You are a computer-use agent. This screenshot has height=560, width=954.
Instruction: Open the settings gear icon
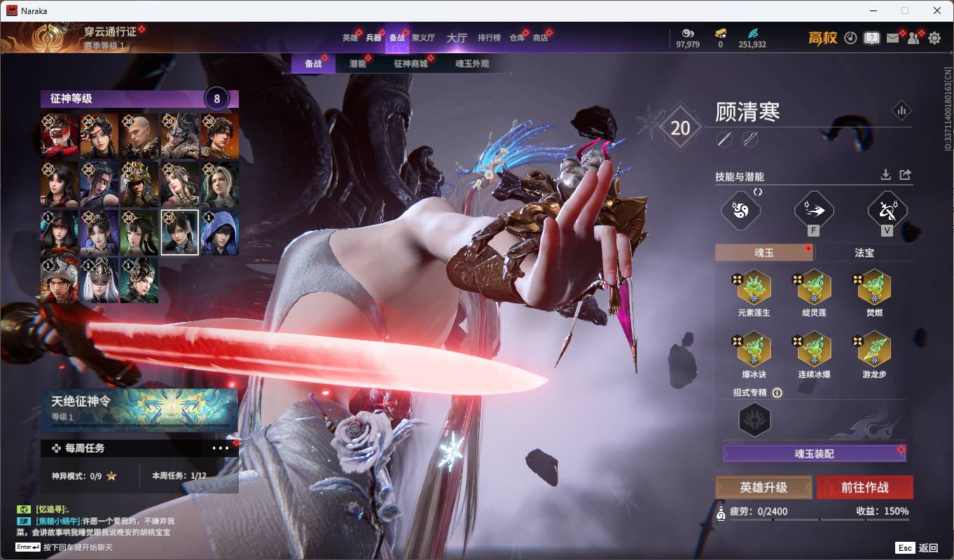(x=934, y=38)
